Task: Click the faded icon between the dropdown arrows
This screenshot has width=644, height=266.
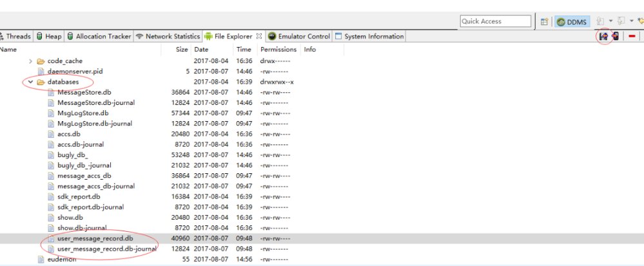Action: [x=621, y=21]
